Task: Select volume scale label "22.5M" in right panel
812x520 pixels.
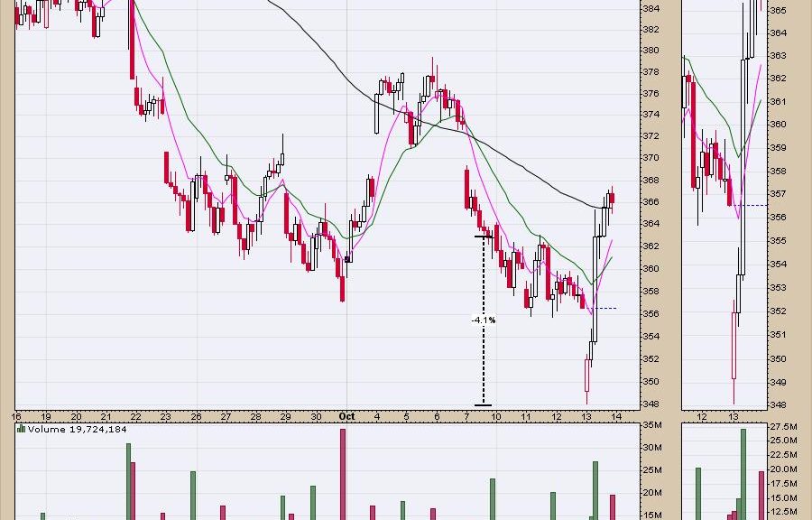Action: pyautogui.click(x=784, y=455)
